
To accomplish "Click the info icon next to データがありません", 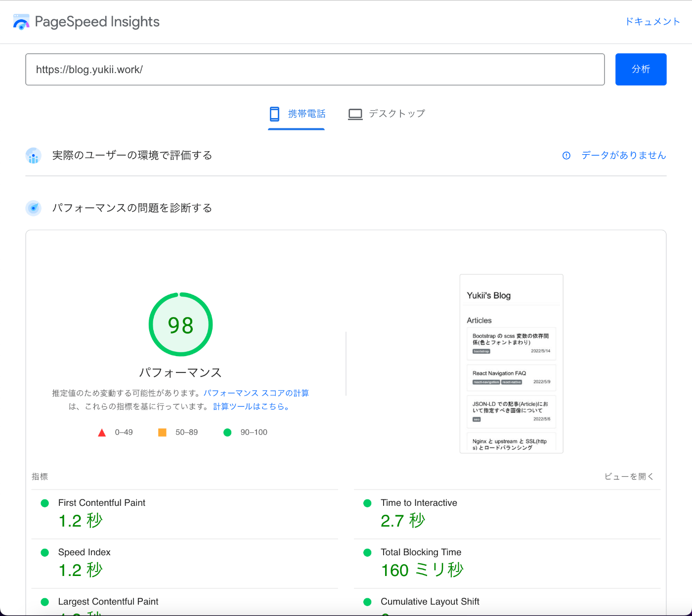I will (x=566, y=155).
